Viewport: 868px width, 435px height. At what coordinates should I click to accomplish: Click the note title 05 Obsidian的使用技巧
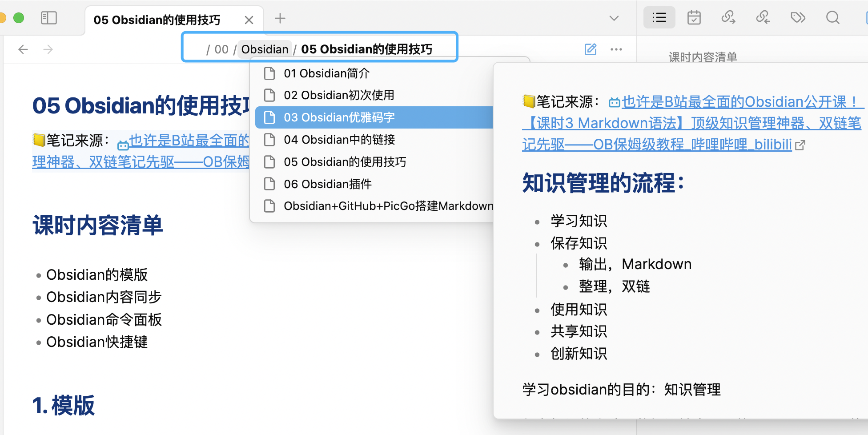(x=141, y=105)
